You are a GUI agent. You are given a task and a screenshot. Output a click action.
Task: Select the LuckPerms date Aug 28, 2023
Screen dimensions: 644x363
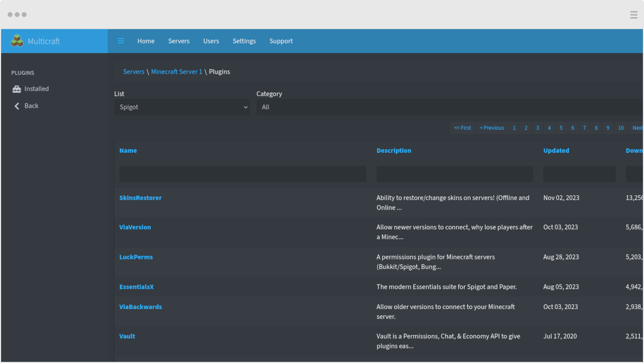coord(561,257)
